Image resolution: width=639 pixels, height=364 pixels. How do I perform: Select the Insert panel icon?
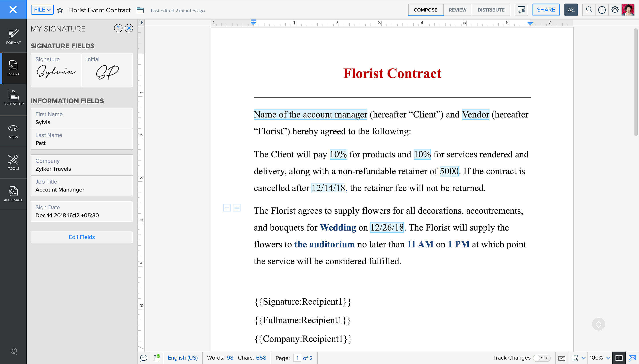13,68
